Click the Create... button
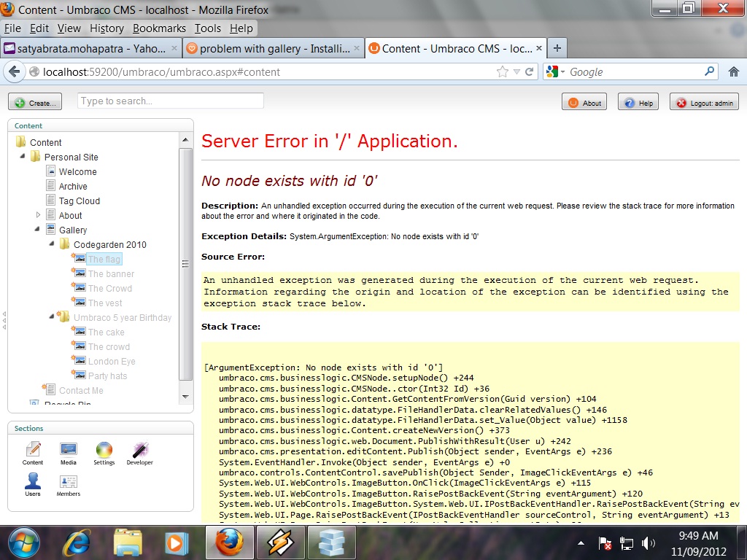This screenshot has width=747, height=560. pyautogui.click(x=35, y=102)
